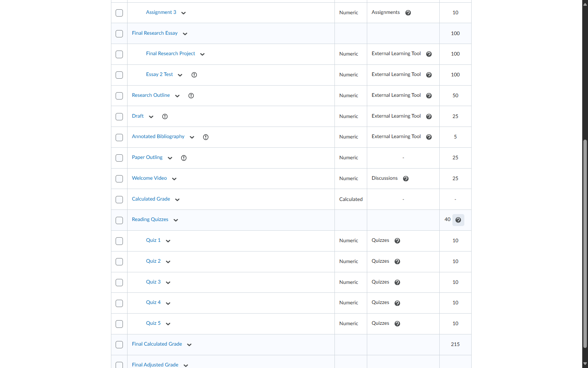Click the help icon in Essay 2 Test row

pos(429,75)
